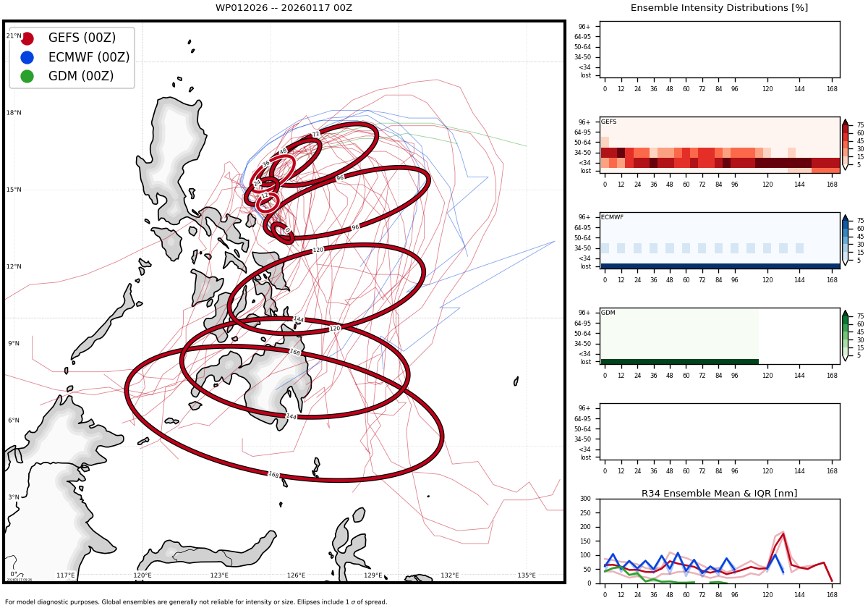This screenshot has width=868, height=608.
Task: Click the 36-hour ellipse label
Action: (266, 164)
